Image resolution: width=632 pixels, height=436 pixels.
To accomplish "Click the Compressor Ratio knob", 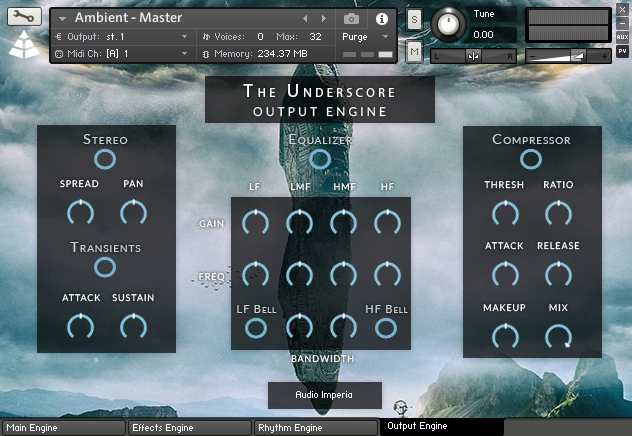I will click(x=558, y=213).
